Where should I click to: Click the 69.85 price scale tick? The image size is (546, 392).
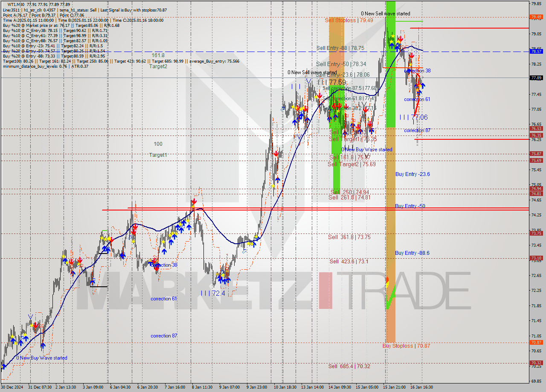click(x=536, y=381)
